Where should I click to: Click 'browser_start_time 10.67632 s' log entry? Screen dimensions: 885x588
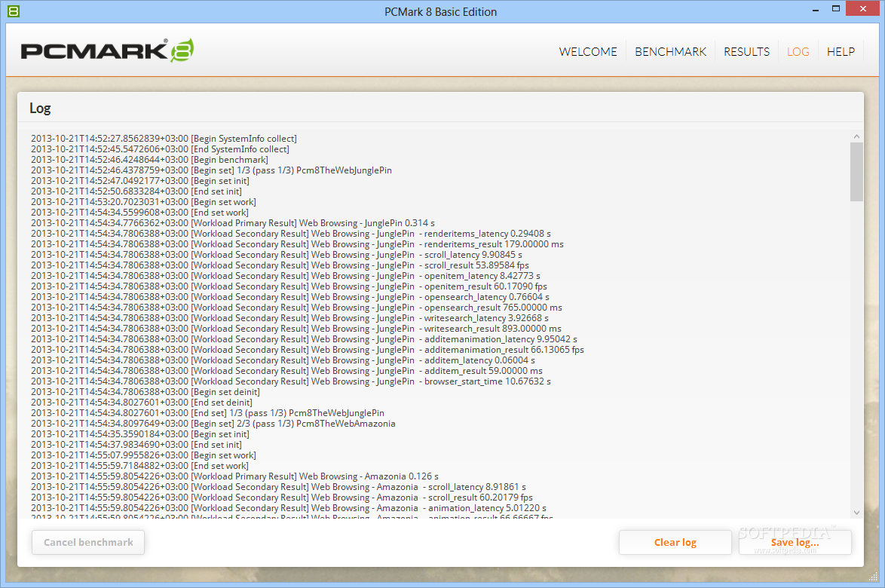click(x=291, y=381)
